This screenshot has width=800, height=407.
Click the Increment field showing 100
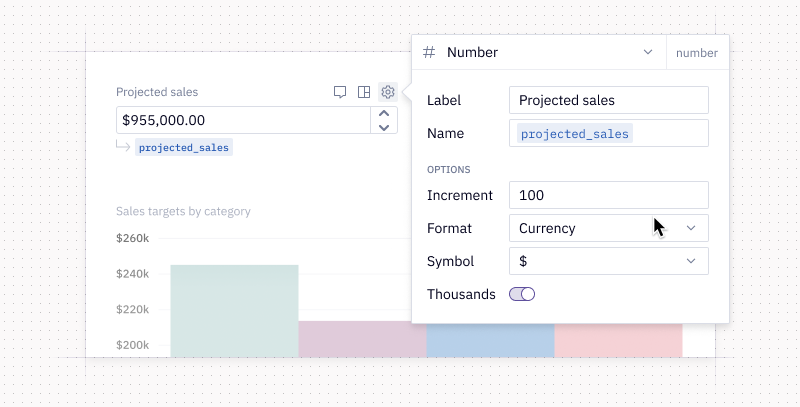609,195
